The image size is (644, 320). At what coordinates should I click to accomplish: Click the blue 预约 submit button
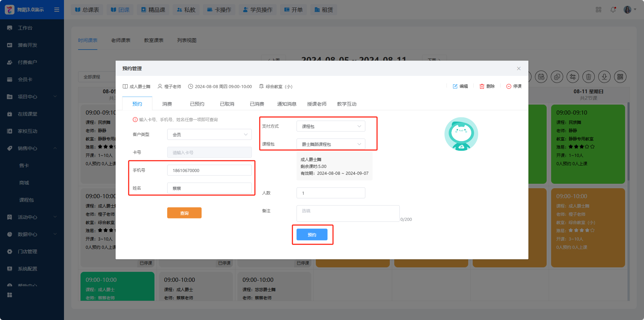pyautogui.click(x=312, y=235)
